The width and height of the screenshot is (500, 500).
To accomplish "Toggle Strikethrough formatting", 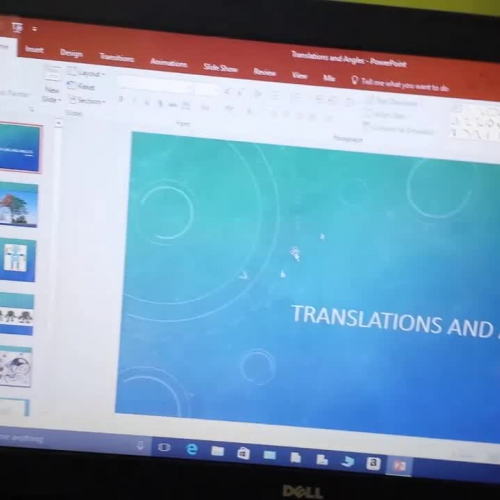I will pyautogui.click(x=173, y=105).
